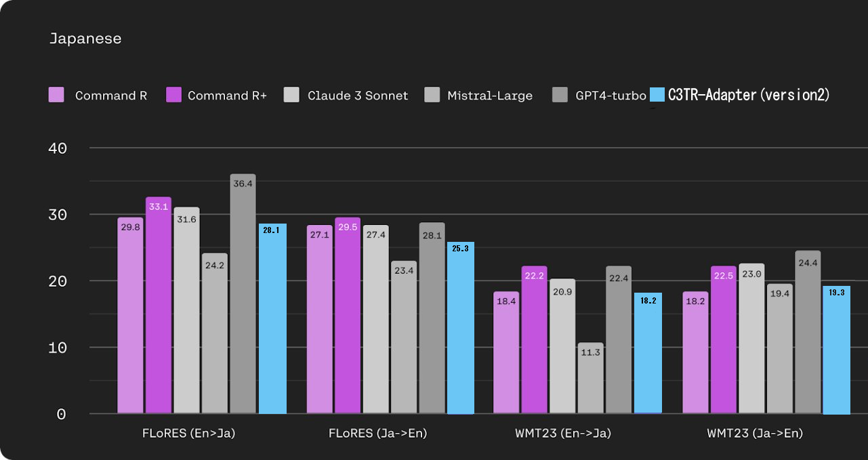Image resolution: width=868 pixels, height=460 pixels.
Task: Click the Command R+ legend swatch
Action: pos(173,95)
